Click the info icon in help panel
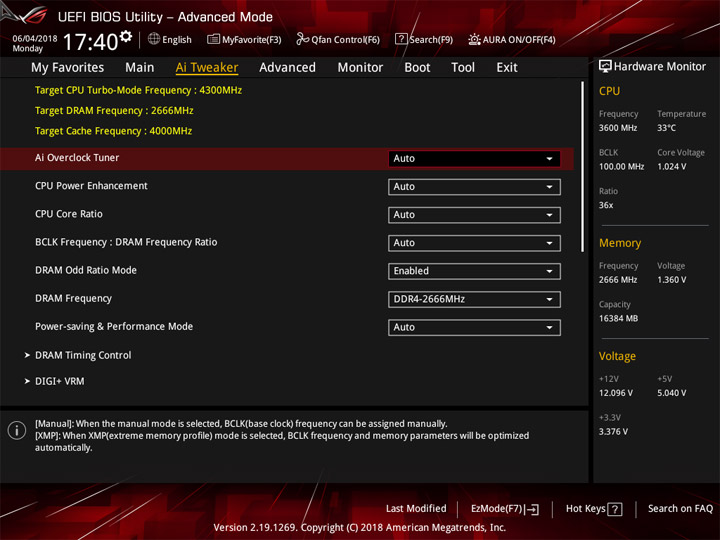 (x=17, y=430)
